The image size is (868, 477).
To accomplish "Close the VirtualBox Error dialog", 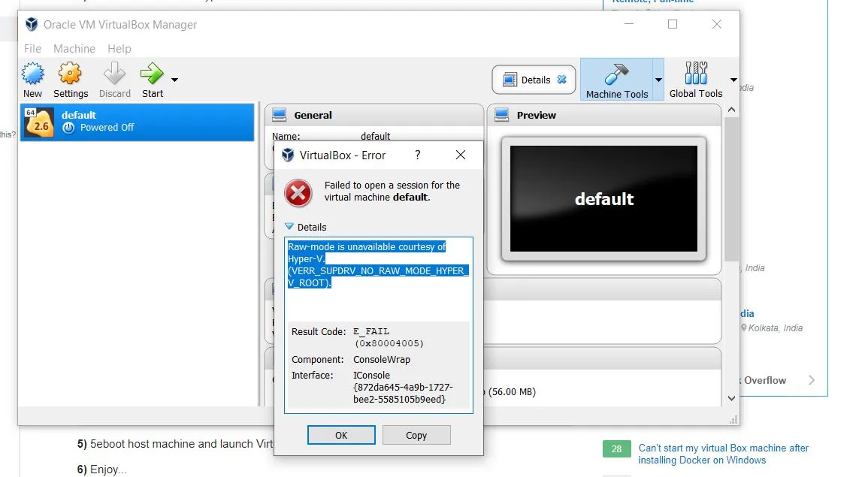I will pos(461,155).
